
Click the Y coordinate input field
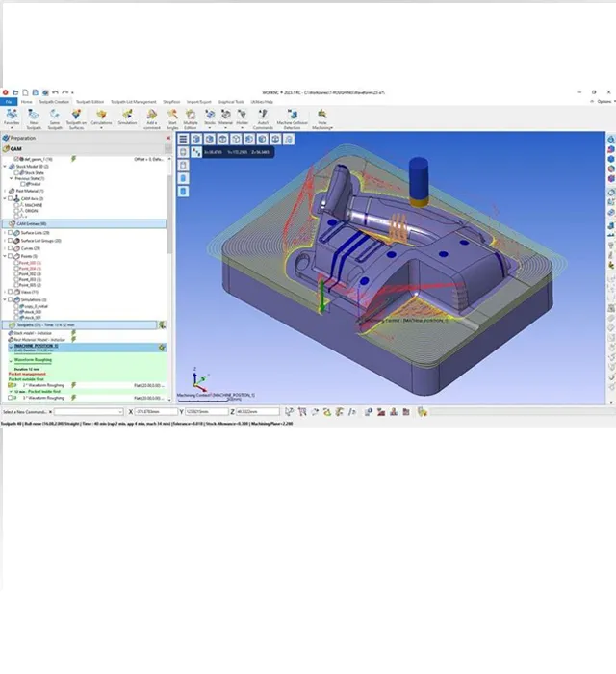[206, 412]
